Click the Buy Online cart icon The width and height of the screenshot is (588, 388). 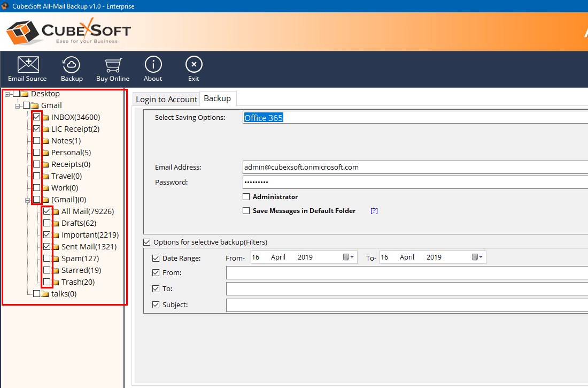113,65
